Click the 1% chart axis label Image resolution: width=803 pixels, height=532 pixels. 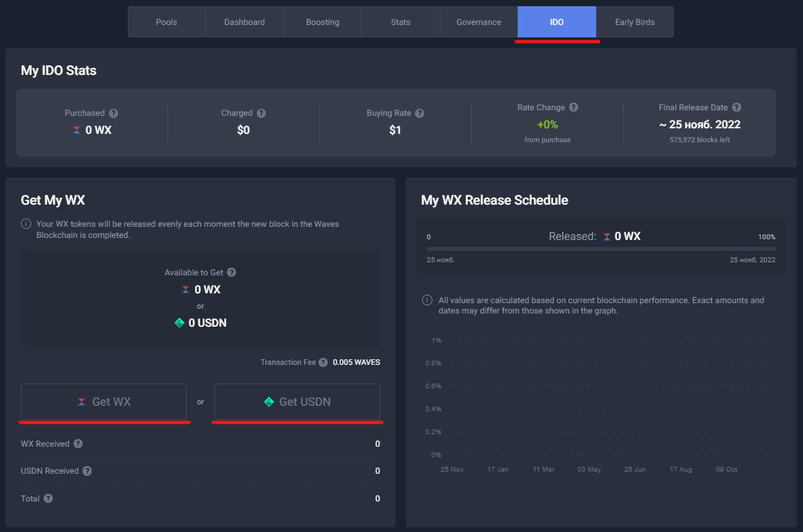(x=437, y=341)
